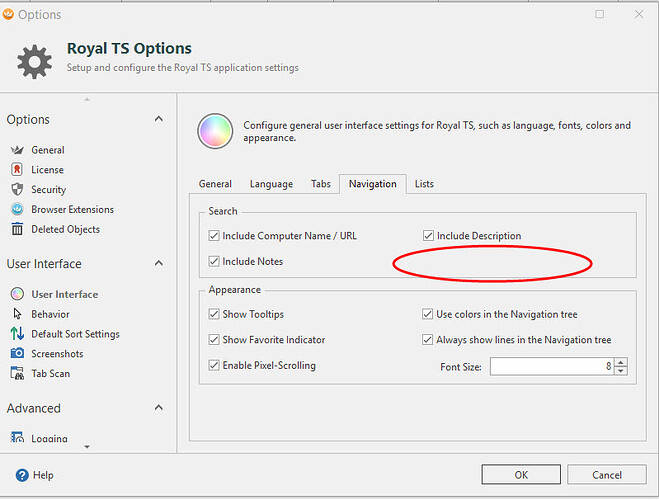This screenshot has height=500, width=659.
Task: Click the OK button
Action: pos(521,475)
